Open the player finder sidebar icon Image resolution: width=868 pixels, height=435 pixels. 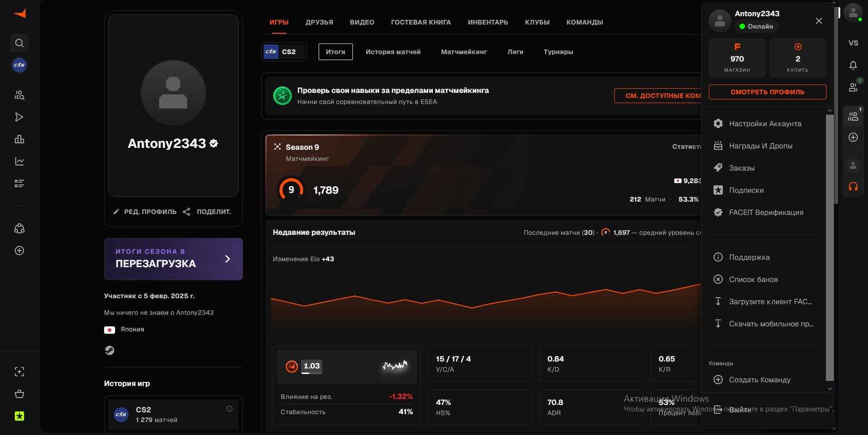19,95
